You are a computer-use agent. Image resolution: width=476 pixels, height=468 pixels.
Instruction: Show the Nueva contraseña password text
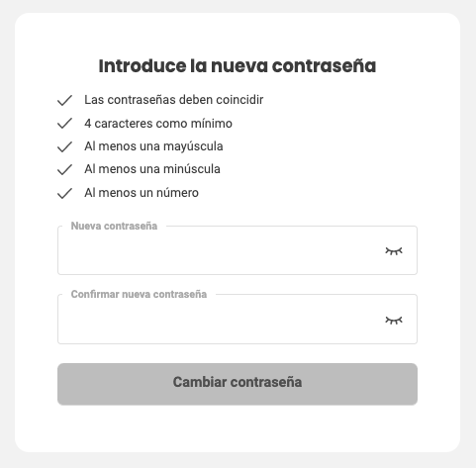394,251
